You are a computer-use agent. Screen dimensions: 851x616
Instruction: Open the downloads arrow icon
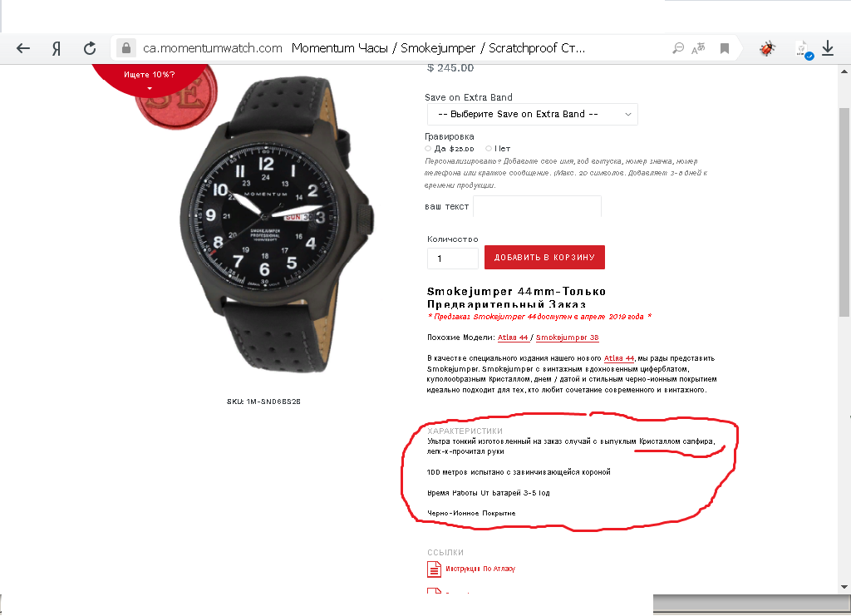828,48
